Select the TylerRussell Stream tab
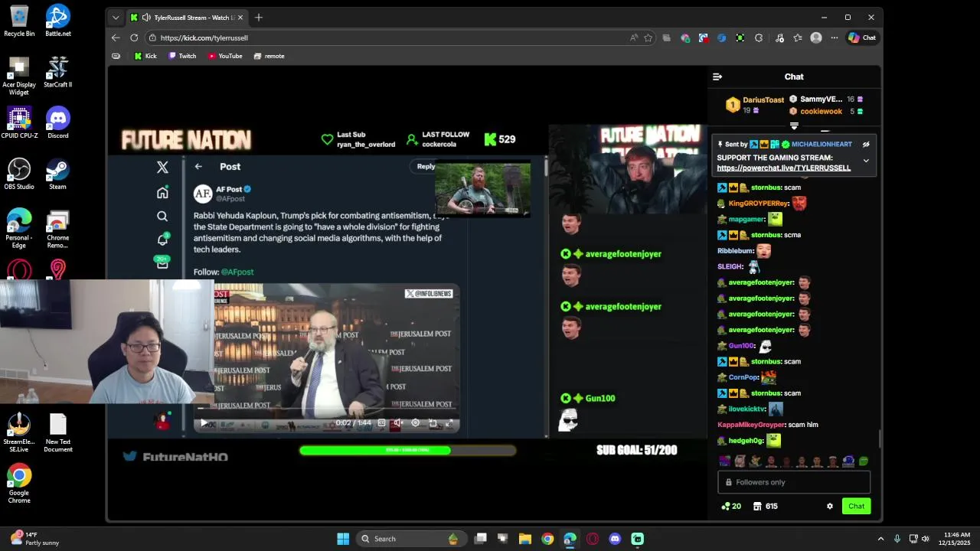 pos(187,18)
